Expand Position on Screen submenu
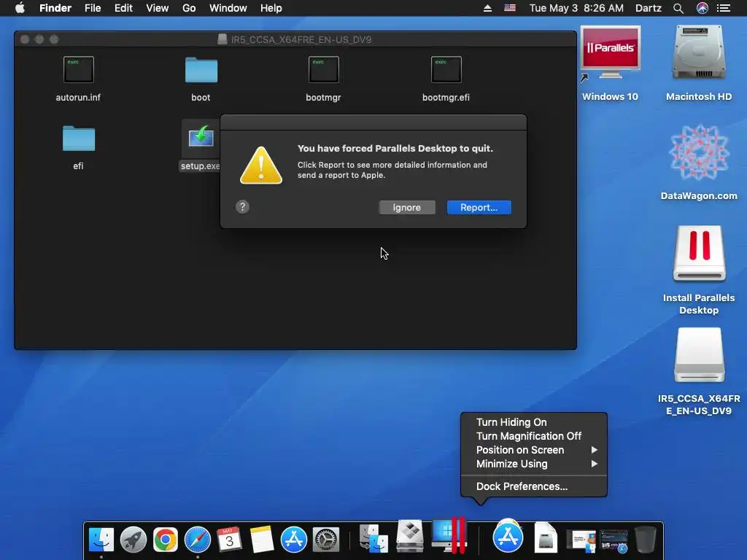747x560 pixels. [x=534, y=450]
